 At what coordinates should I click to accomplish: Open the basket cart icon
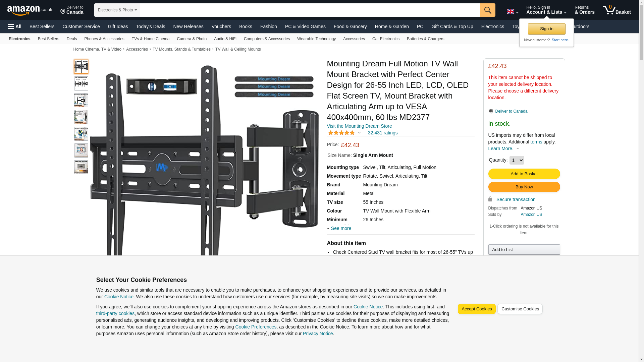[616, 10]
